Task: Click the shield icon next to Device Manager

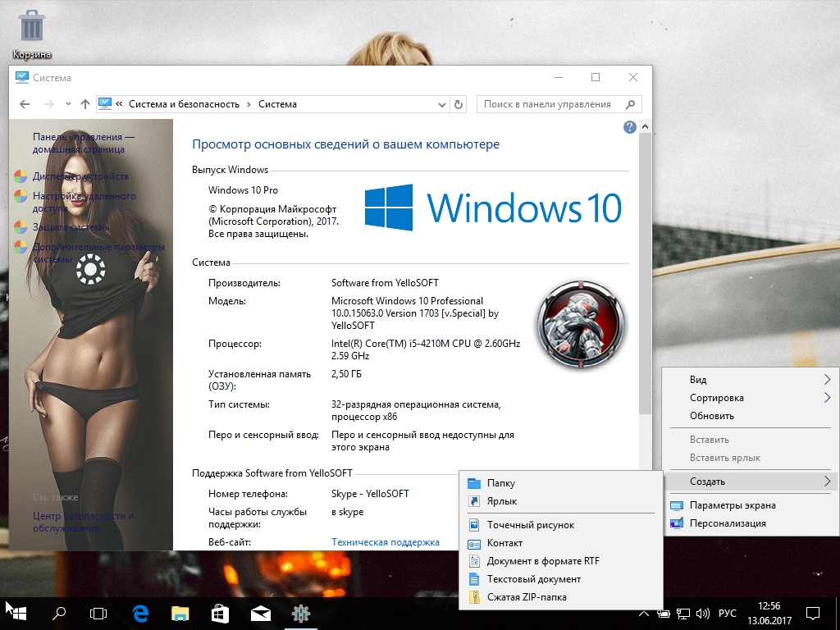Action: pos(21,177)
